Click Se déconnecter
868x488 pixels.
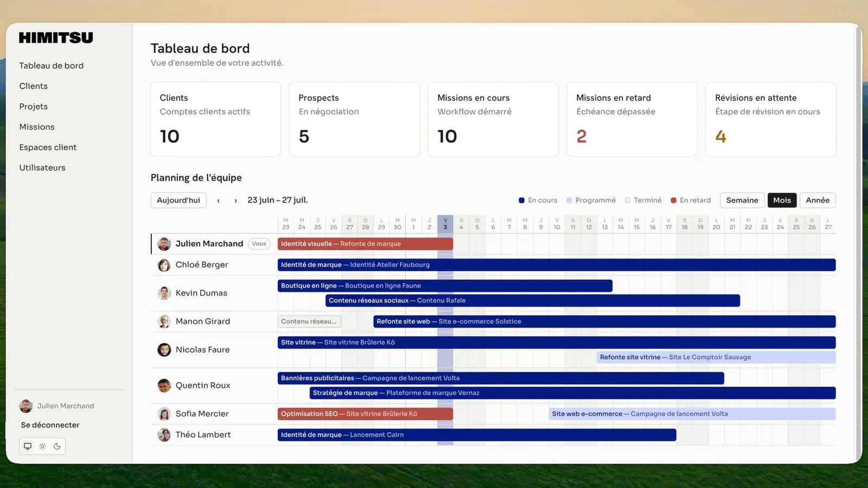(x=50, y=425)
